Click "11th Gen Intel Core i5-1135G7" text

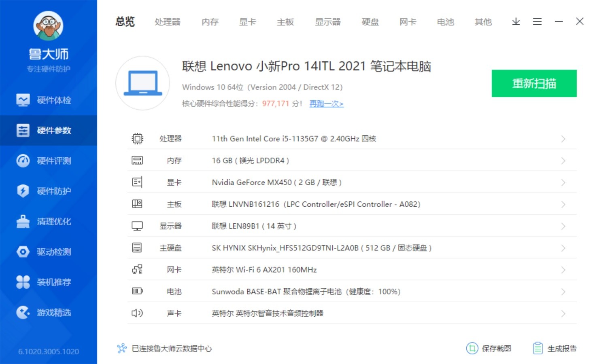click(x=265, y=139)
